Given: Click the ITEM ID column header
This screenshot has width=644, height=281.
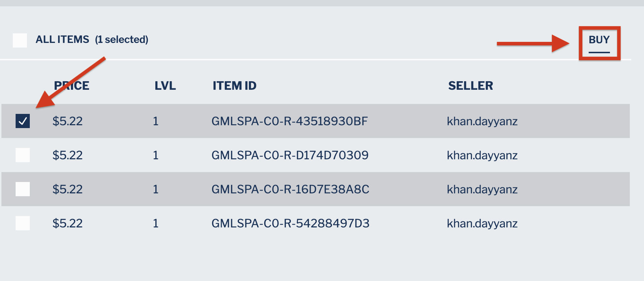Looking at the screenshot, I should pyautogui.click(x=234, y=86).
